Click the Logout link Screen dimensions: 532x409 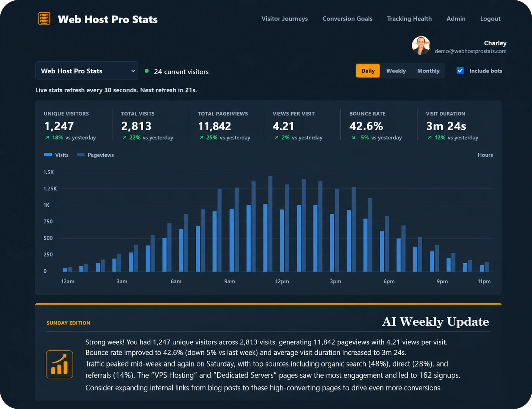(x=490, y=19)
